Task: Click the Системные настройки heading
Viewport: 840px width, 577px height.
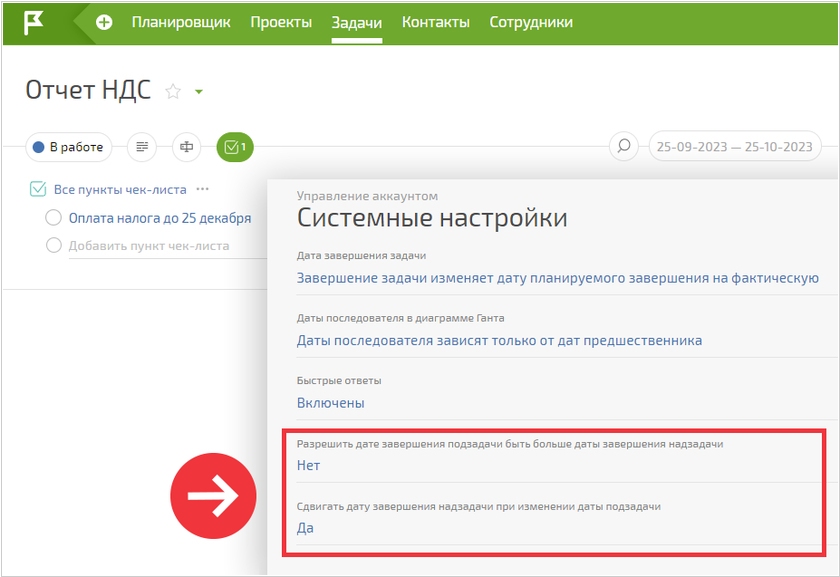Action: pos(432,218)
